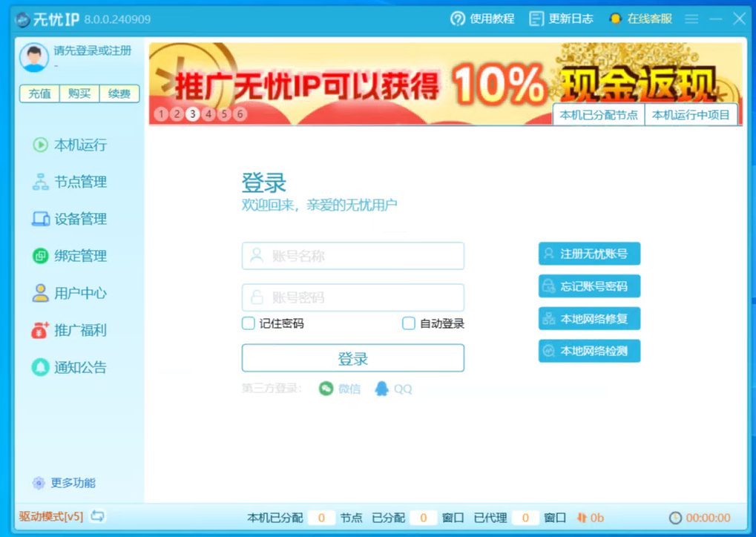Click the 更多功能 label

pyautogui.click(x=73, y=483)
